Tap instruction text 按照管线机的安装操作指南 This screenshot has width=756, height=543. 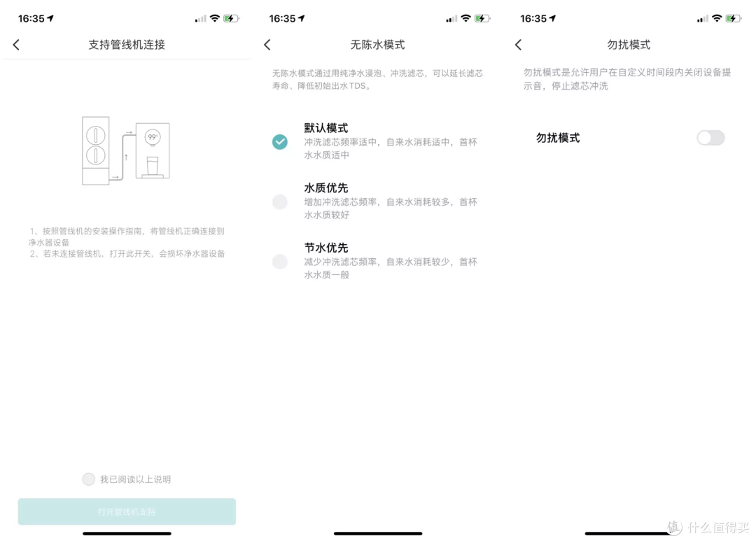92,232
